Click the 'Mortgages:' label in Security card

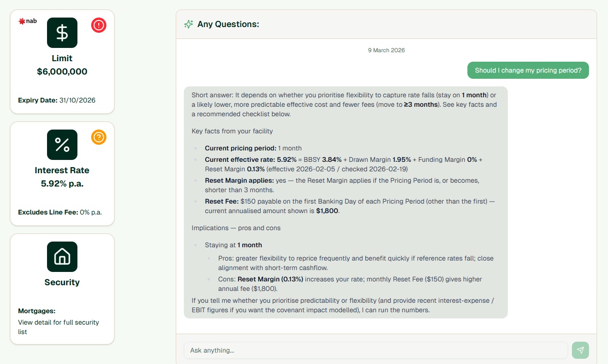pyautogui.click(x=37, y=311)
